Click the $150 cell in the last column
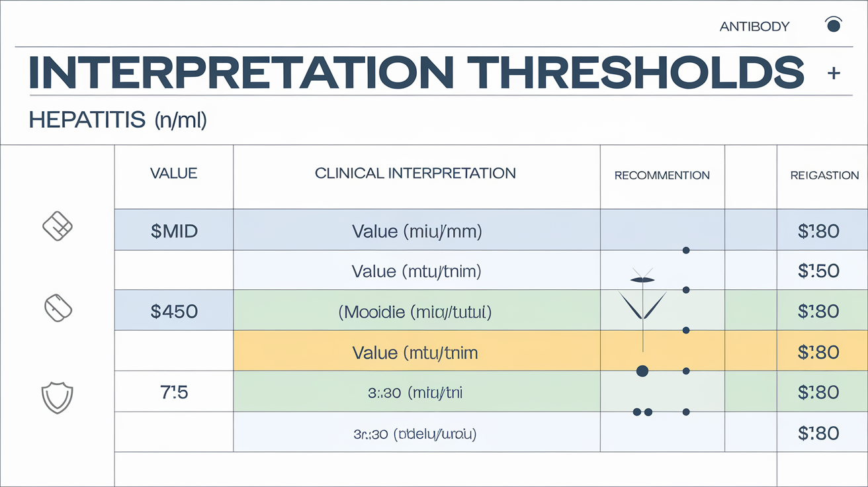 tap(819, 271)
